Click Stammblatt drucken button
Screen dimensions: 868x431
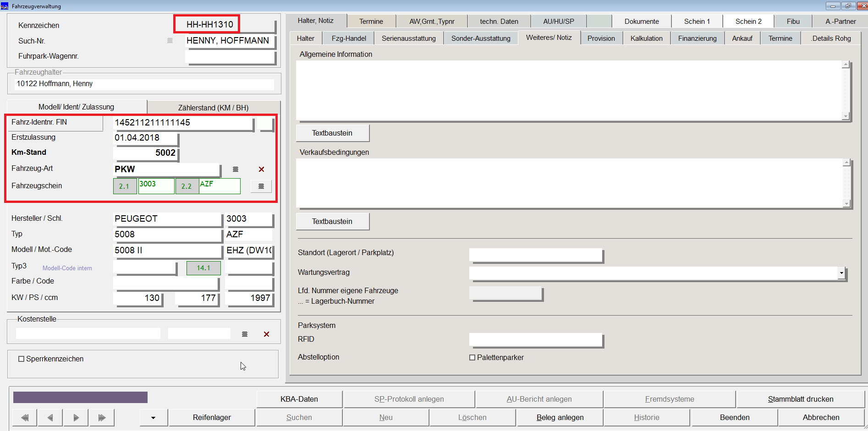pyautogui.click(x=801, y=399)
